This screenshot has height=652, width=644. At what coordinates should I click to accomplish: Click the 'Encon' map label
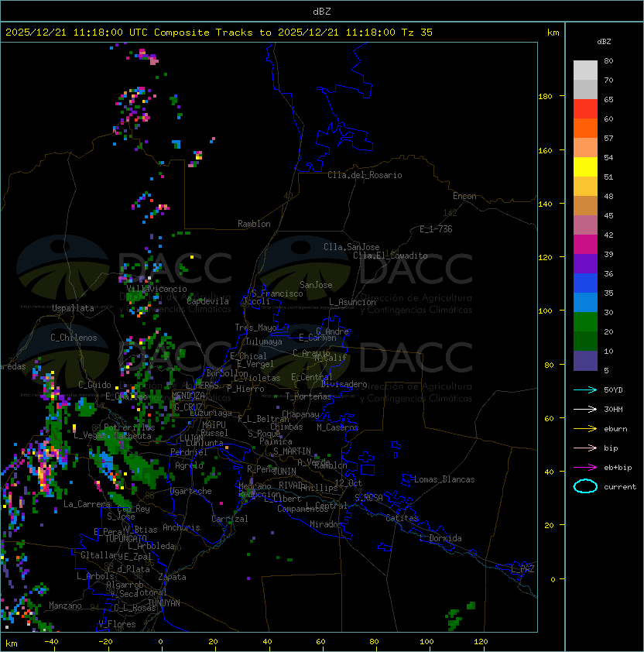pos(464,196)
